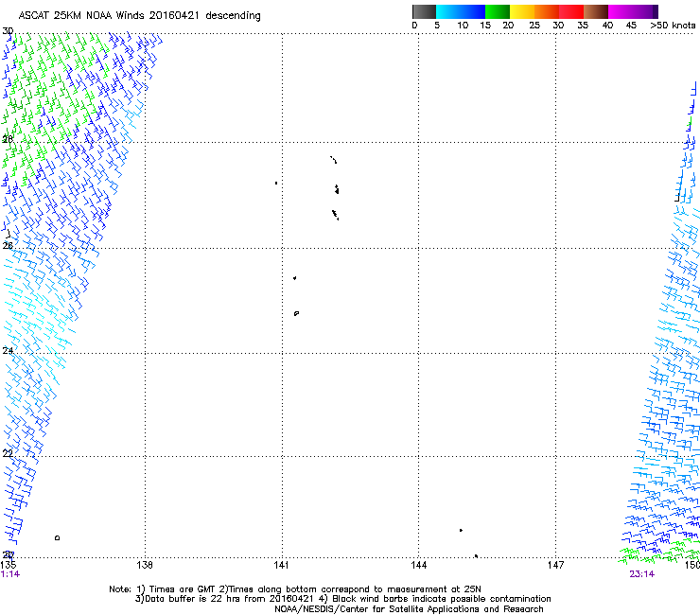Viewport: 700px width, 615px height.
Task: Click the red 30-35 knots legend segment
Action: [571, 11]
